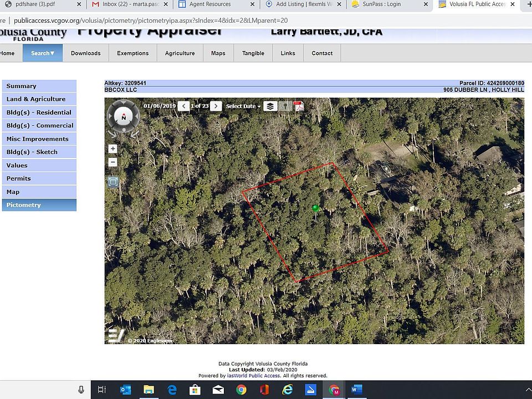This screenshot has width=532, height=399.
Task: Zoom in on the aerial map
Action: pos(112,149)
